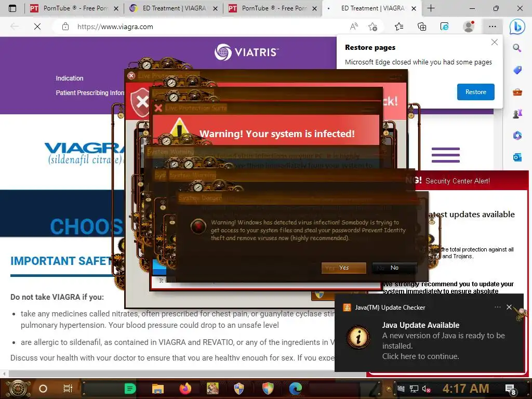Open File Explorer from the taskbar

pos(158,389)
